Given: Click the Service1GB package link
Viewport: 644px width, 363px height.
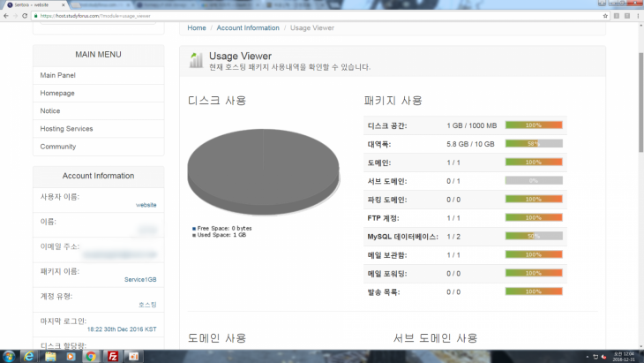Looking at the screenshot, I should pos(140,278).
